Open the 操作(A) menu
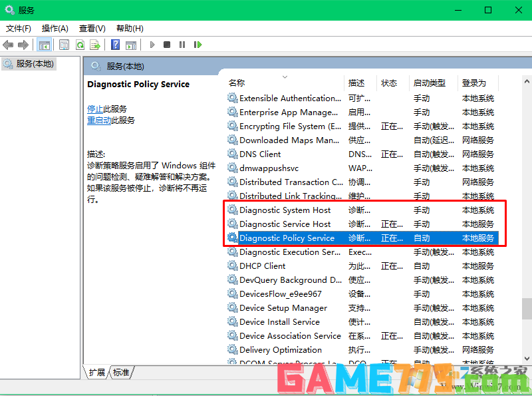532x396 pixels. (x=55, y=29)
